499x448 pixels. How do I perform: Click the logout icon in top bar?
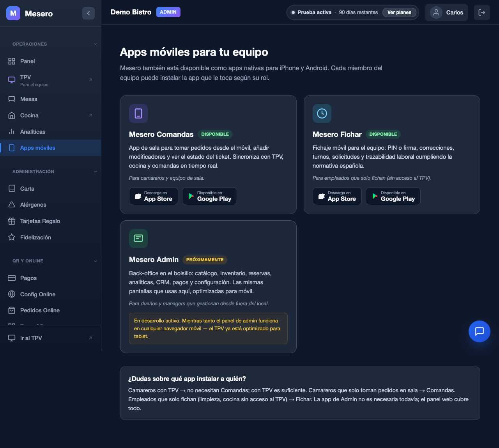click(x=482, y=12)
